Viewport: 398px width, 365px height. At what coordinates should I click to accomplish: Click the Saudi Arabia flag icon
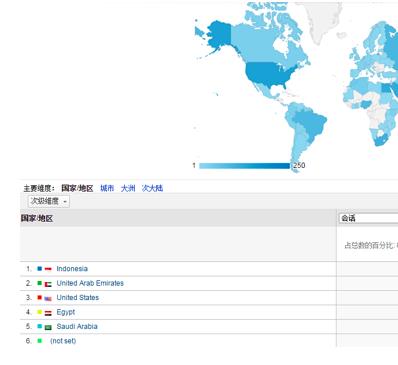[x=48, y=328]
